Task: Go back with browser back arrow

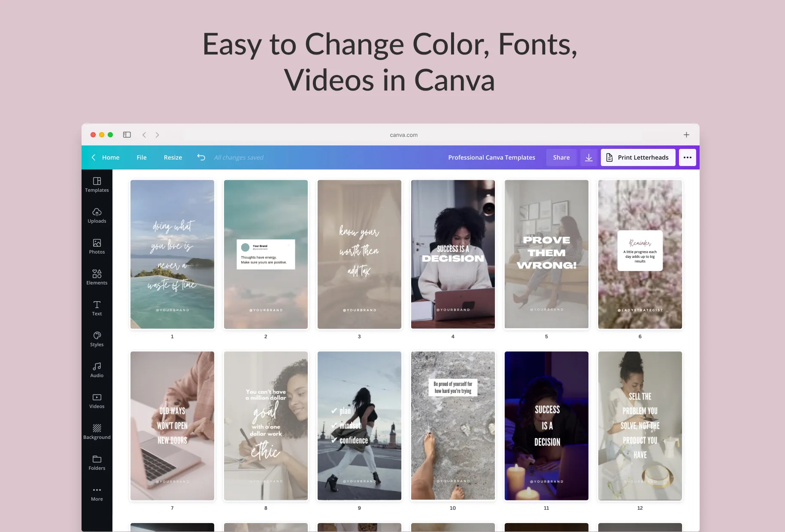Action: pyautogui.click(x=144, y=135)
